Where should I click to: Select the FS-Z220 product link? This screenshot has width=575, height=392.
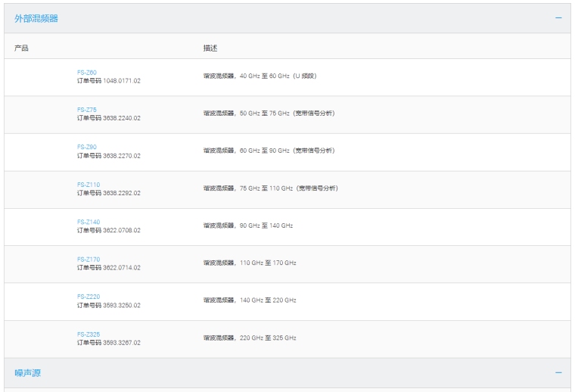point(88,297)
